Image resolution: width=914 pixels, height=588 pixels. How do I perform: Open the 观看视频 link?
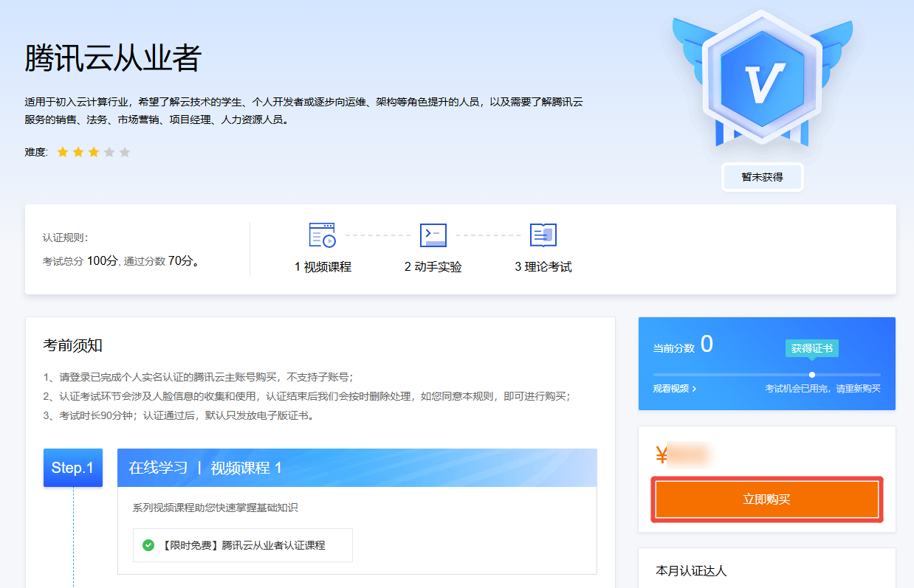[675, 388]
